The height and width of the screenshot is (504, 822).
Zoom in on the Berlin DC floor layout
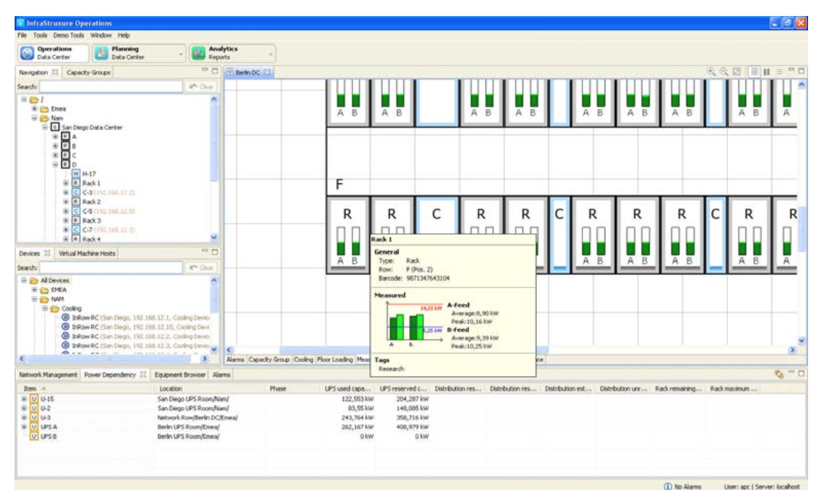[x=711, y=72]
